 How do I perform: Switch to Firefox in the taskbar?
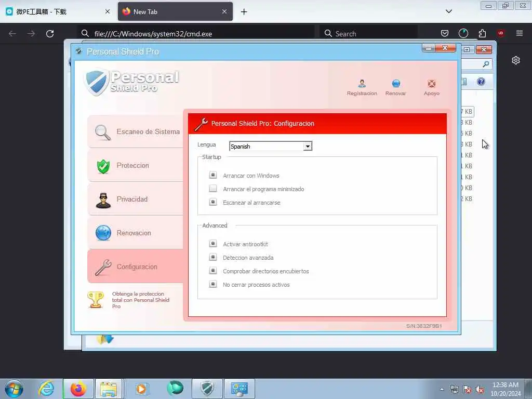coord(78,389)
